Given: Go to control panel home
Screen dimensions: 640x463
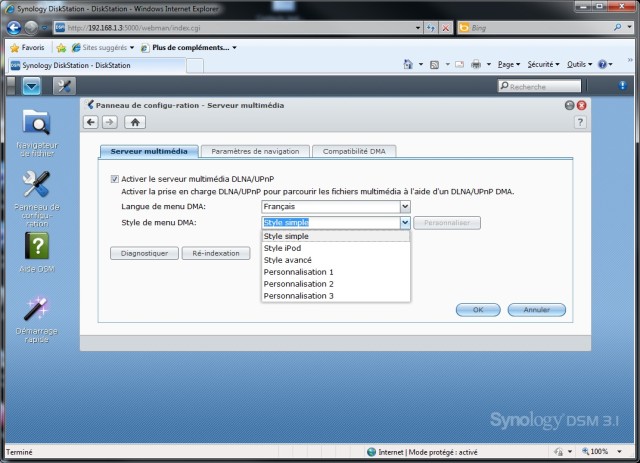Looking at the screenshot, I should (x=135, y=122).
